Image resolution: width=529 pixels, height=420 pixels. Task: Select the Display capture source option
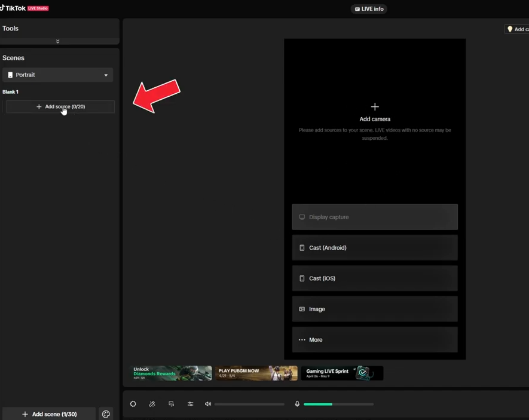375,217
